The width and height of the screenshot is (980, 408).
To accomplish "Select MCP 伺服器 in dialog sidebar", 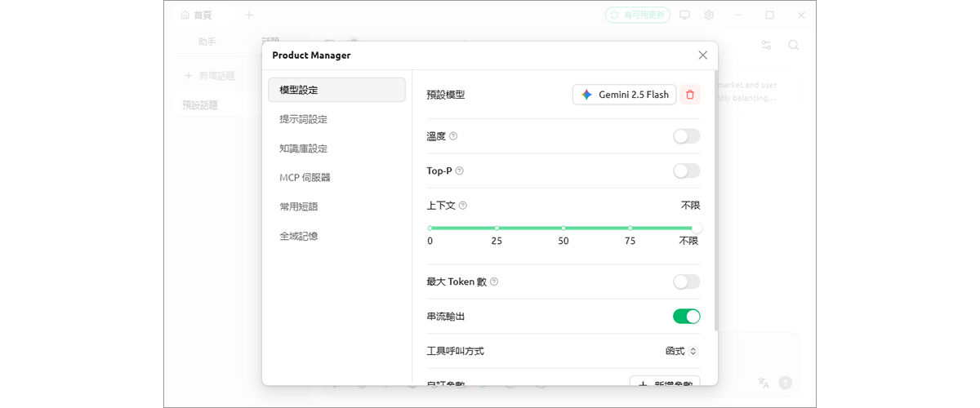I will tap(336, 177).
